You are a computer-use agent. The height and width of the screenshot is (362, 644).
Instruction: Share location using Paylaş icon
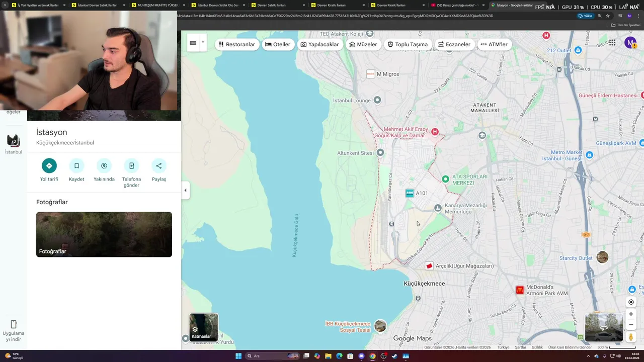tap(159, 165)
